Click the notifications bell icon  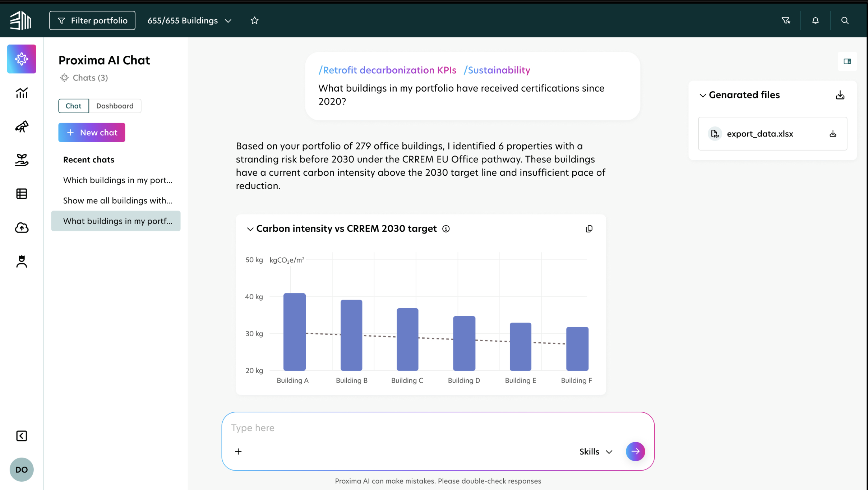pyautogui.click(x=816, y=20)
